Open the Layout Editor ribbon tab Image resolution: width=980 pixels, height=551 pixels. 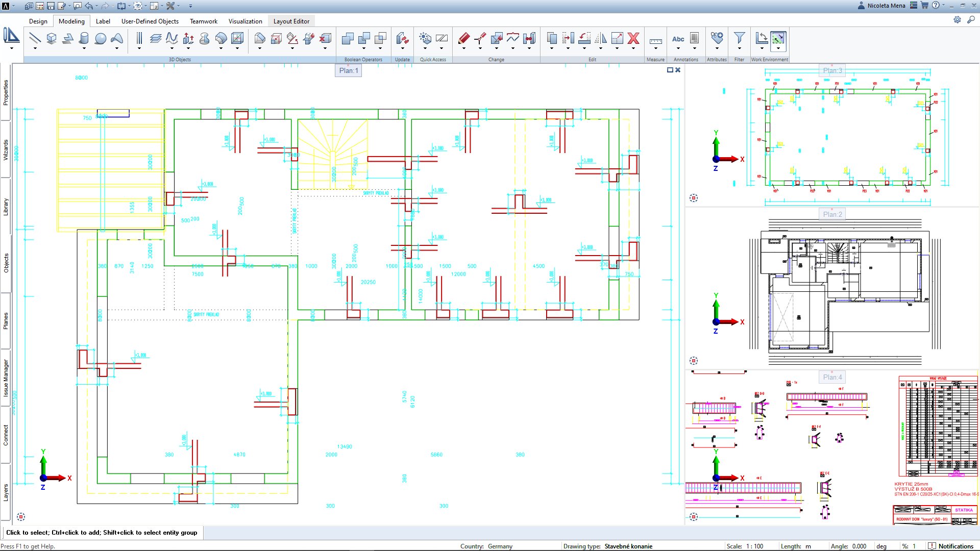click(291, 21)
